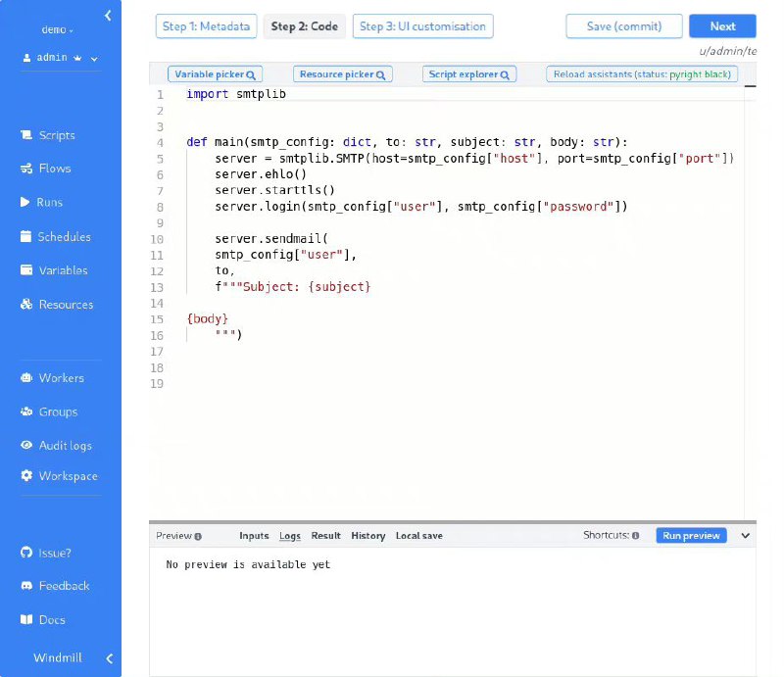Collapse the preview panel with its chevron
This screenshot has height=677, width=784.
(x=746, y=535)
